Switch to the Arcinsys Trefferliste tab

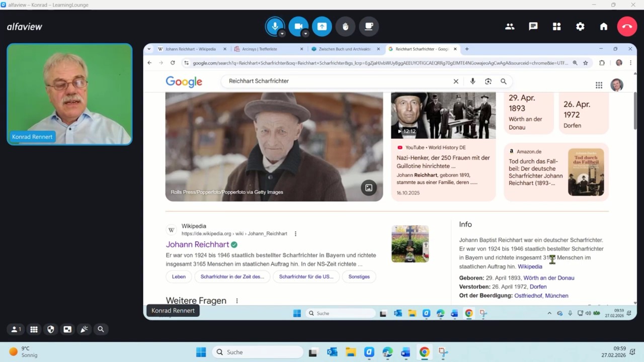coord(268,49)
